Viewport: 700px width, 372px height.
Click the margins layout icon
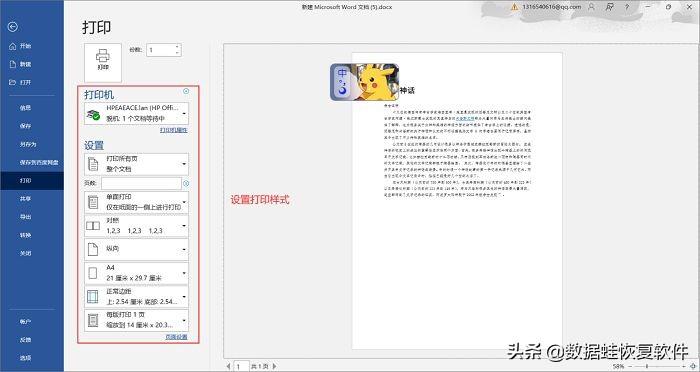pos(93,296)
